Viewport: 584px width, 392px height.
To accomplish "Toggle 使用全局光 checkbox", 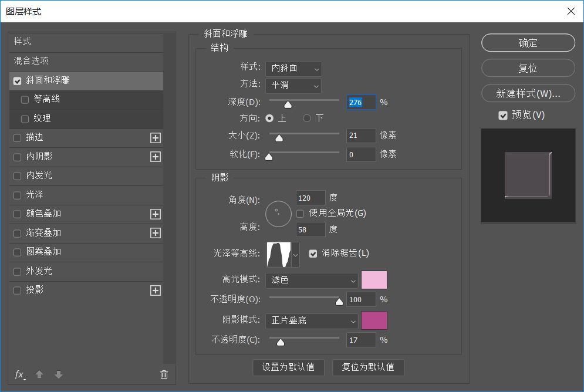I will (301, 213).
